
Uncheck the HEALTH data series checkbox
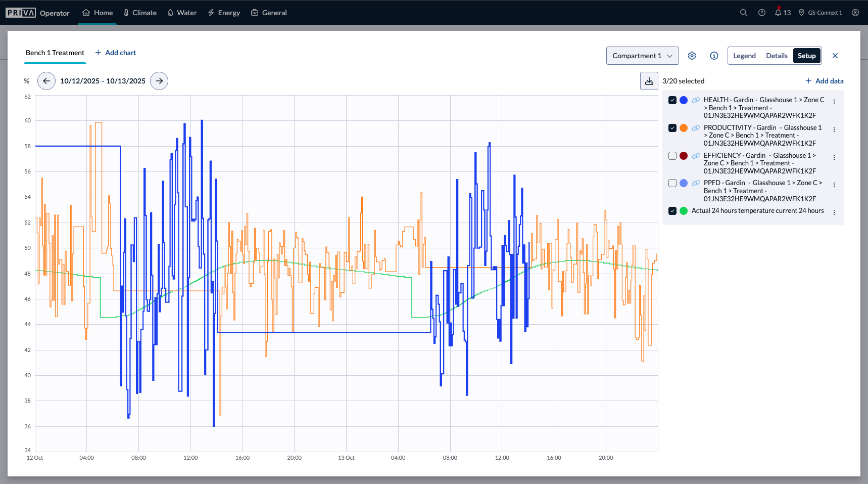(x=672, y=100)
